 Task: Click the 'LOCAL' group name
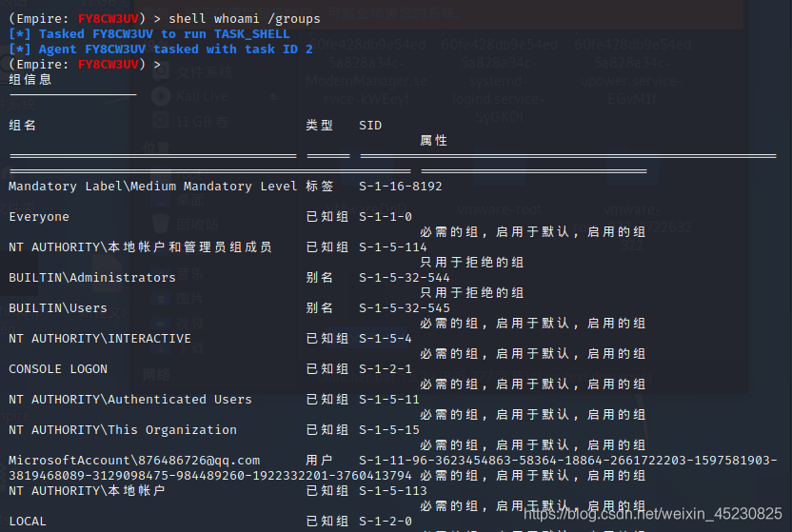[28, 522]
